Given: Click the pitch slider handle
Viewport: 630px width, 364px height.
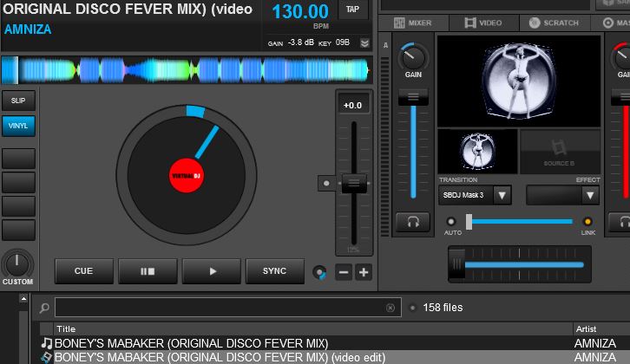Looking at the screenshot, I should (x=354, y=183).
